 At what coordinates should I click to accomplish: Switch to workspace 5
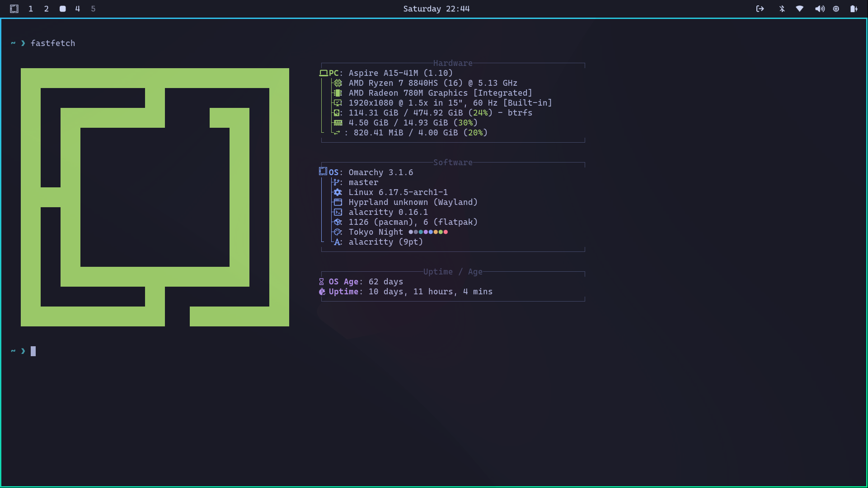(93, 9)
